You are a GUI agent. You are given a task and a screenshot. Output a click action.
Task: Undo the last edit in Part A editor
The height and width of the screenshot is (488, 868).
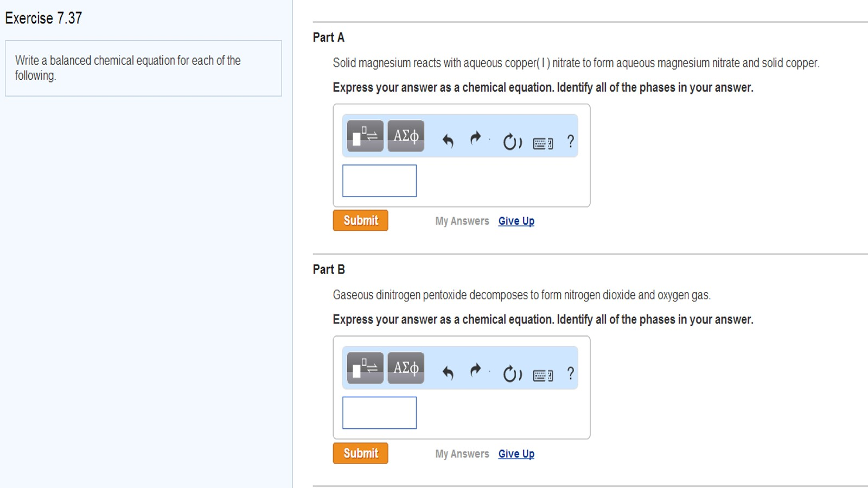coord(448,140)
